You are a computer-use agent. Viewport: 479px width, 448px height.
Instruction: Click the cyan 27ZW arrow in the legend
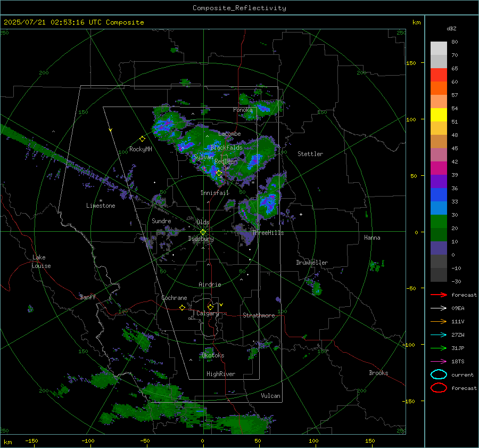[x=439, y=335]
